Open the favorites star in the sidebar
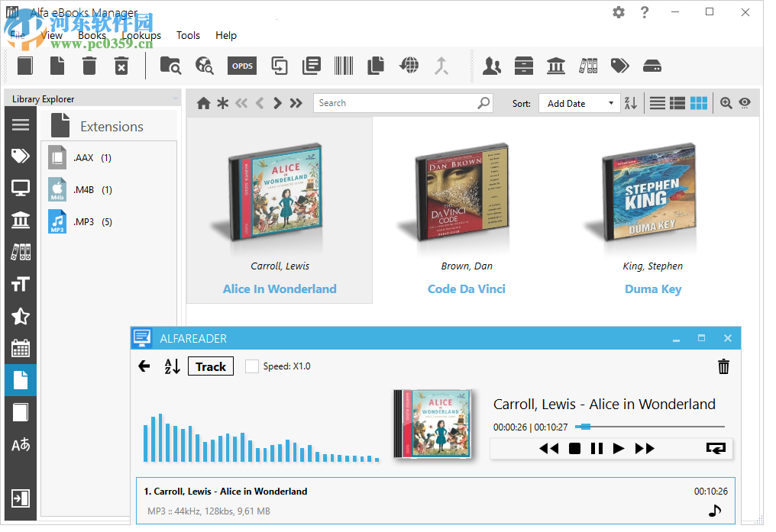The height and width of the screenshot is (532, 776). pyautogui.click(x=20, y=316)
